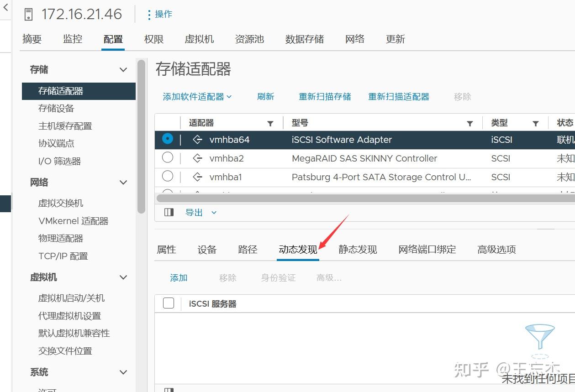Click the host icon next to 172.16.21.46
The image size is (575, 392).
click(28, 14)
